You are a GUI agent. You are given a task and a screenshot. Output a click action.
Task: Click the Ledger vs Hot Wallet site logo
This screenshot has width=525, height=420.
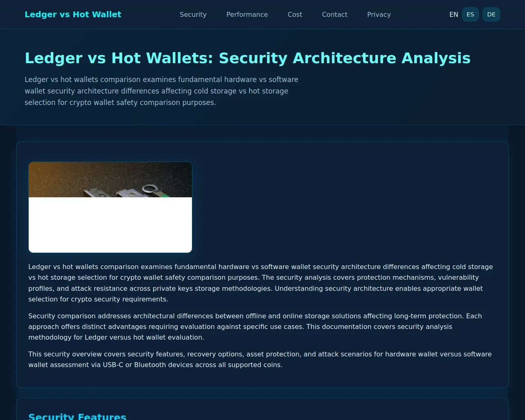tap(73, 14)
